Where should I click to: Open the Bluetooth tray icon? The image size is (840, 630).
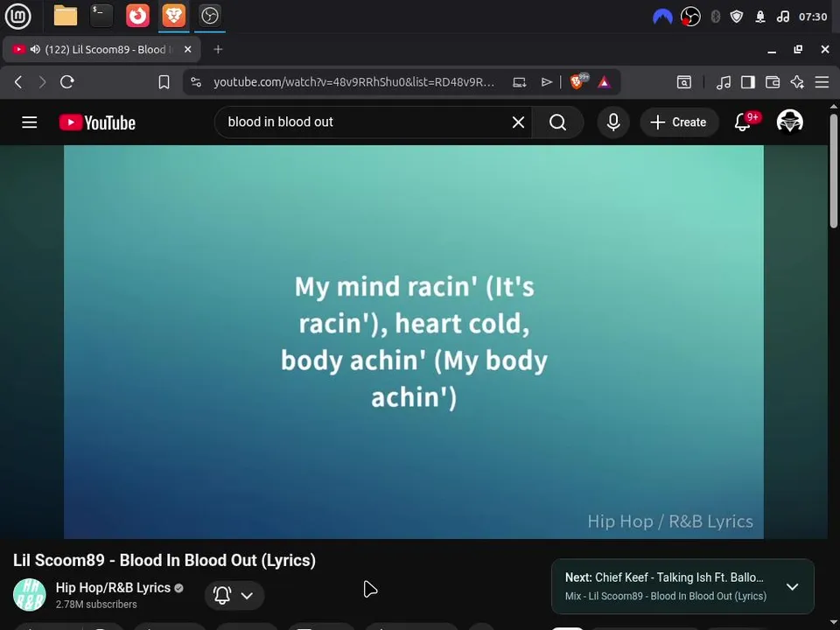(x=715, y=17)
